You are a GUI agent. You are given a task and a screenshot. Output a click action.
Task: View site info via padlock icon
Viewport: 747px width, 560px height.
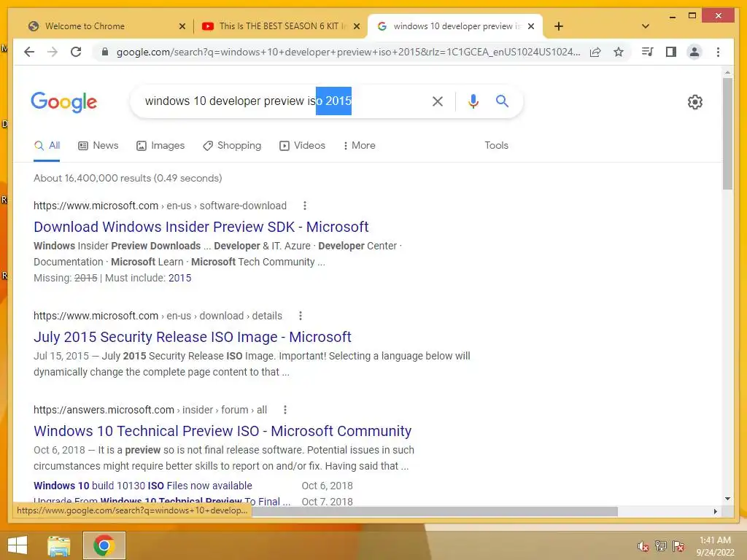pyautogui.click(x=105, y=52)
